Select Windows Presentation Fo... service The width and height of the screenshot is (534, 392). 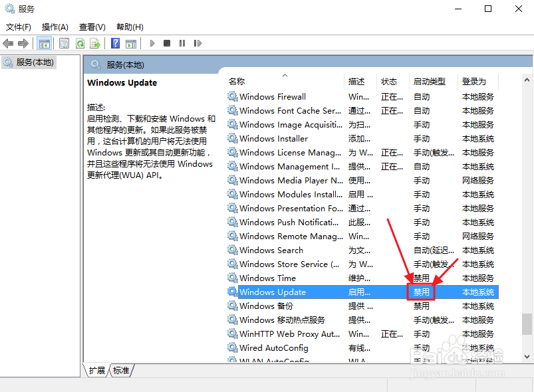click(x=362, y=208)
